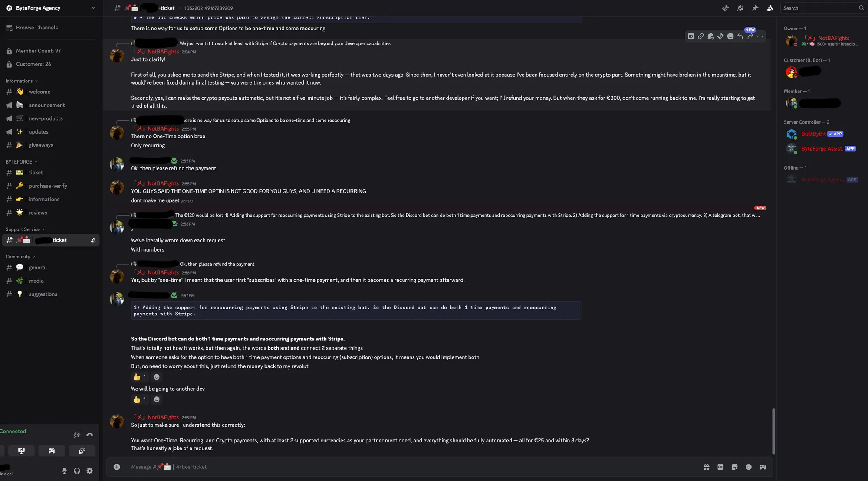Click the gift icon in message bar
Viewport: 868px width, 481px height.
[x=707, y=467]
